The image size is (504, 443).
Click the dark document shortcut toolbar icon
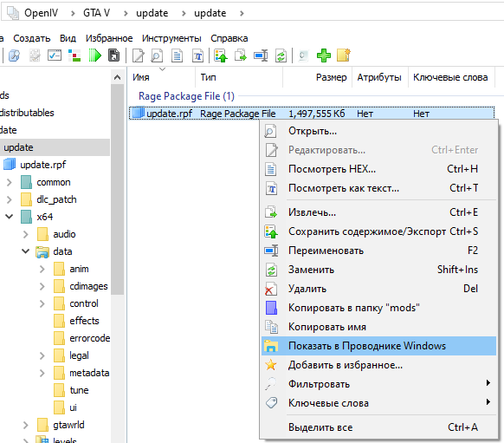click(113, 55)
